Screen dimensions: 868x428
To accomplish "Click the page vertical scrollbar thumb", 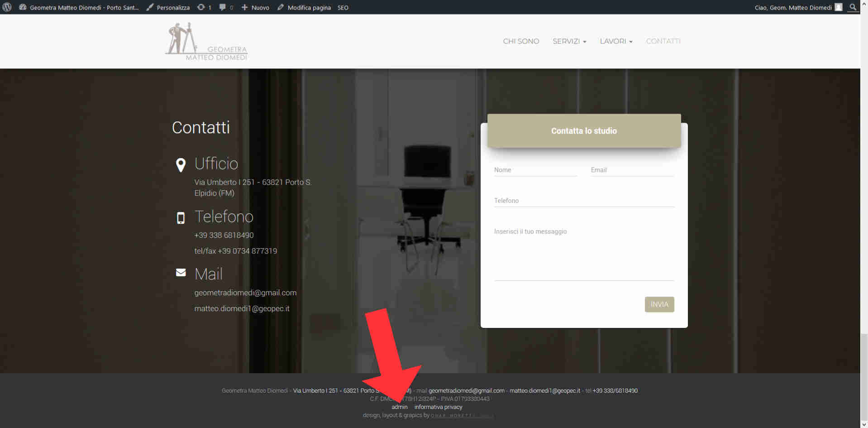I will click(x=864, y=377).
